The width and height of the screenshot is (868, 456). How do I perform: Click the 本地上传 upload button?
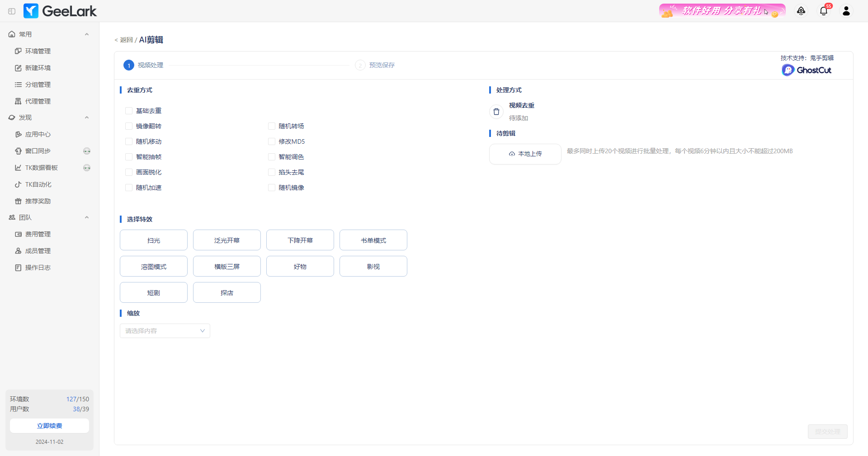pyautogui.click(x=525, y=154)
